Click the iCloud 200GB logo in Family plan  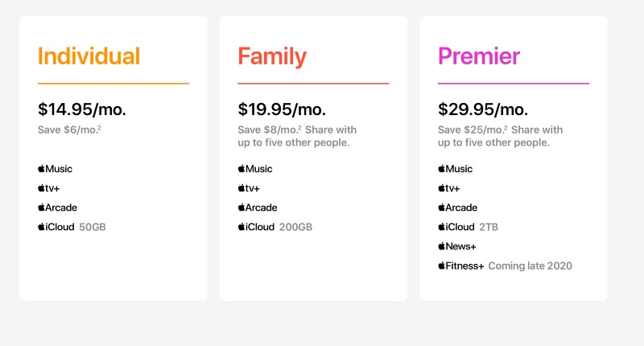click(256, 227)
